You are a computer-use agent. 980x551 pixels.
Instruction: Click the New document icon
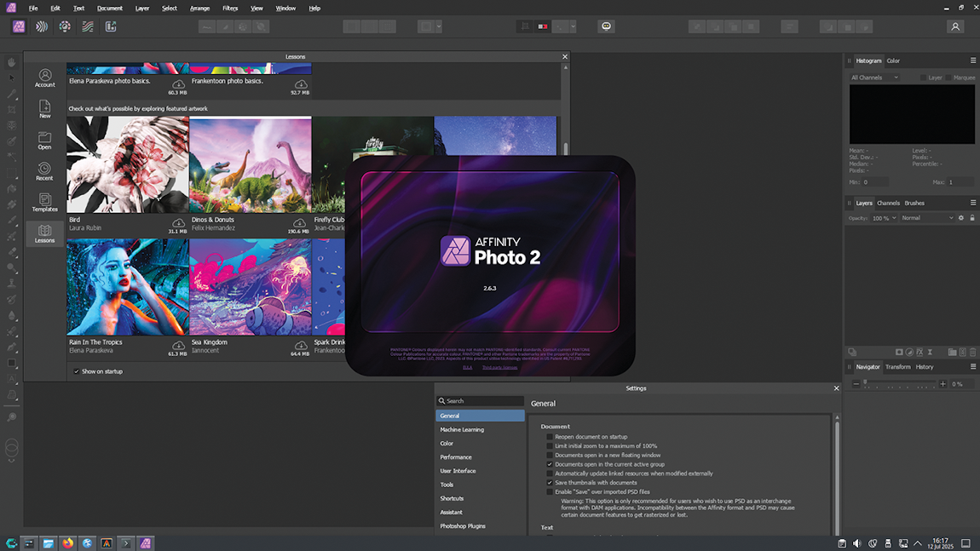coord(44,108)
